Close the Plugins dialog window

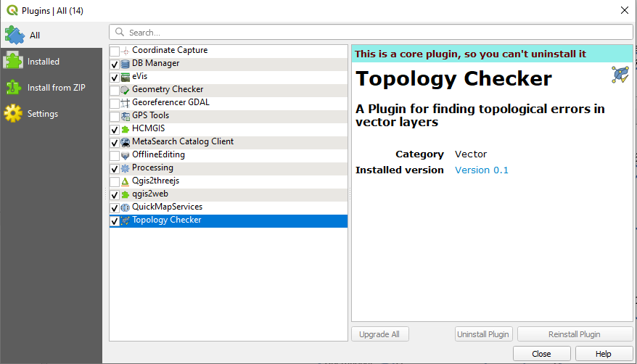[x=625, y=10]
